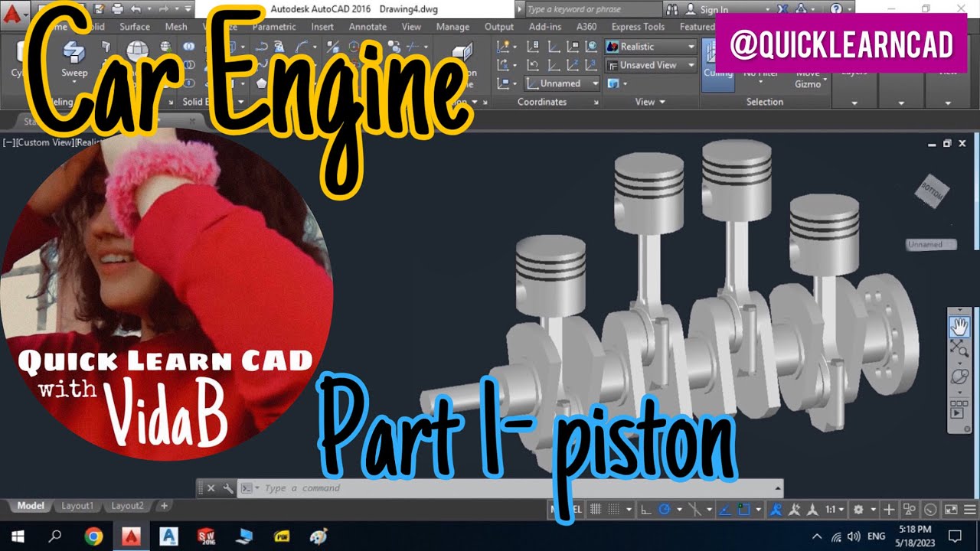
Task: Switch to the Layout2 tab
Action: [x=127, y=506]
